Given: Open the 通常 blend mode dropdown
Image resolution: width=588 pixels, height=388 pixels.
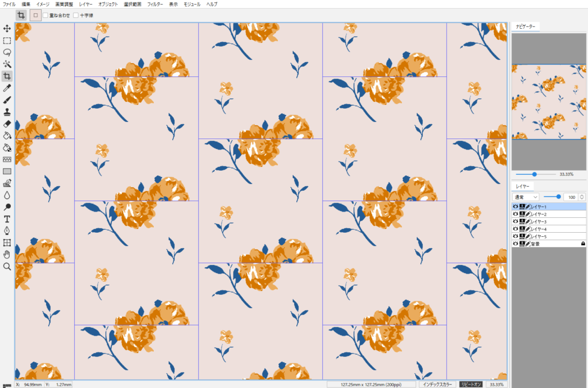Looking at the screenshot, I should click(x=526, y=197).
